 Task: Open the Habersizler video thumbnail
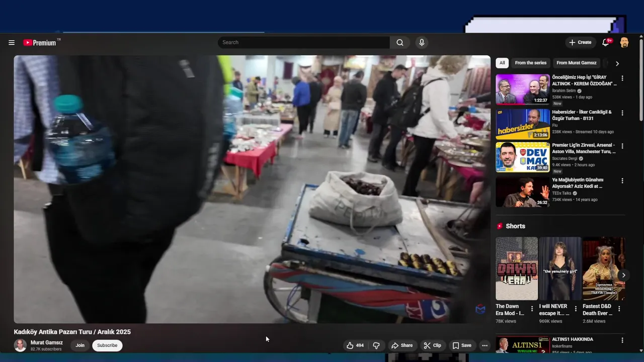click(x=523, y=124)
